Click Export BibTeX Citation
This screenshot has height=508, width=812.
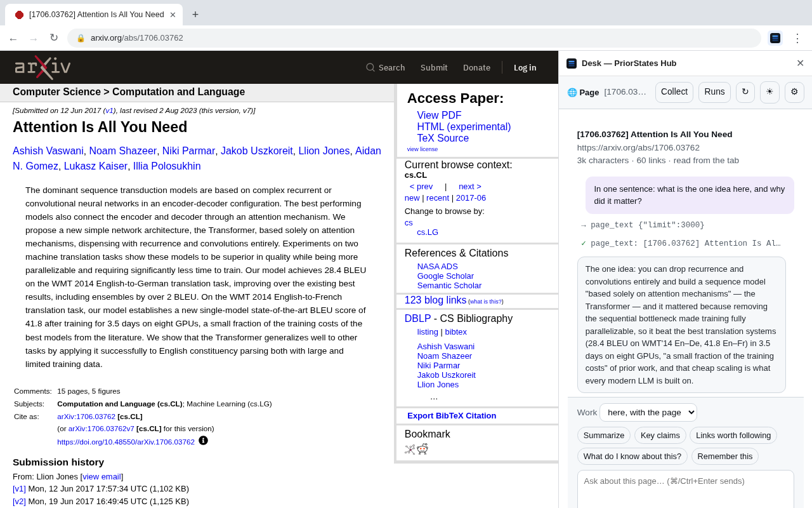452,416
